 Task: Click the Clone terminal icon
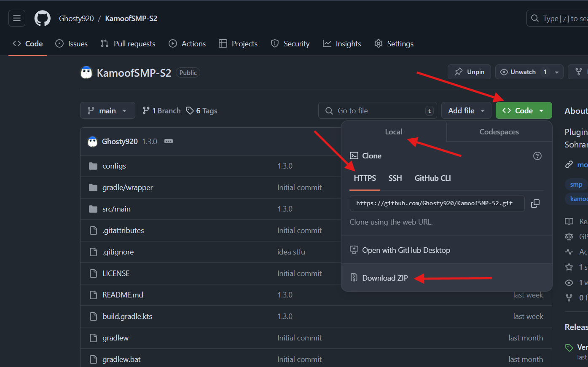point(354,156)
